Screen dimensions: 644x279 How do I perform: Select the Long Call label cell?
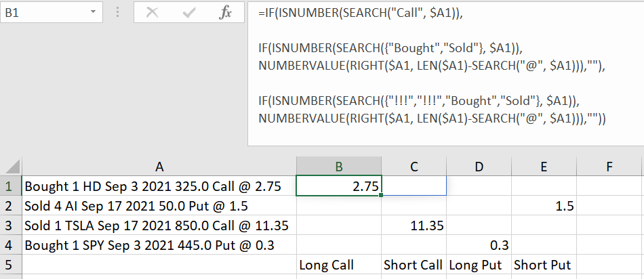coord(339,265)
